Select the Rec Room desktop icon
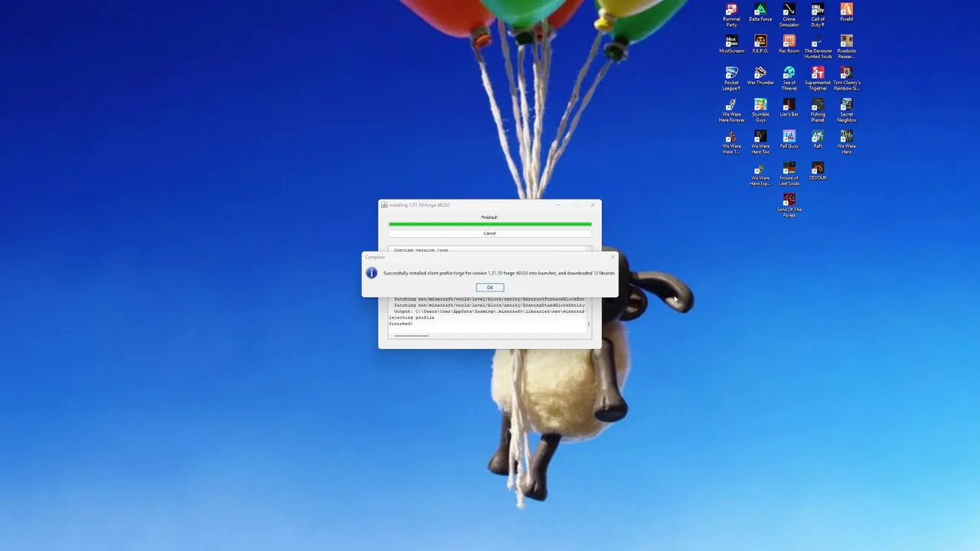This screenshot has width=980, height=551. click(789, 44)
